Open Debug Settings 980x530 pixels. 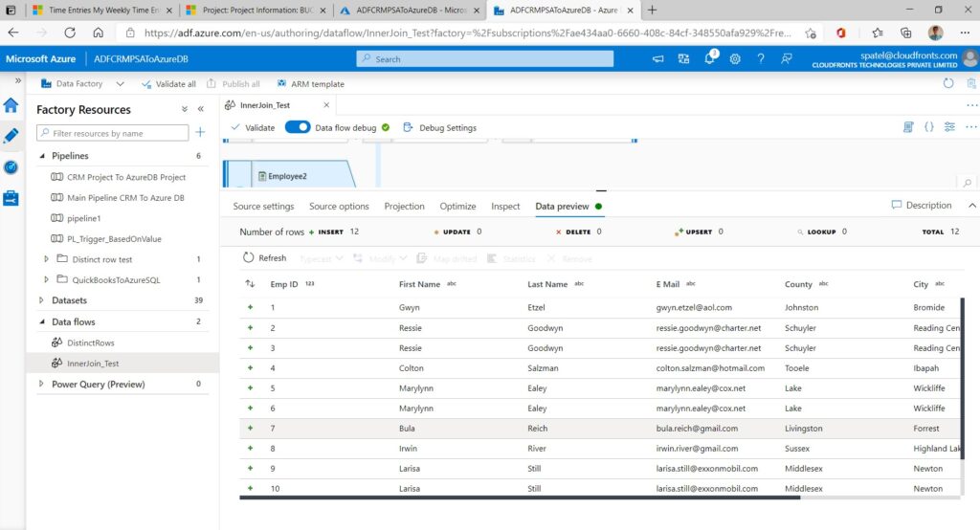click(440, 127)
